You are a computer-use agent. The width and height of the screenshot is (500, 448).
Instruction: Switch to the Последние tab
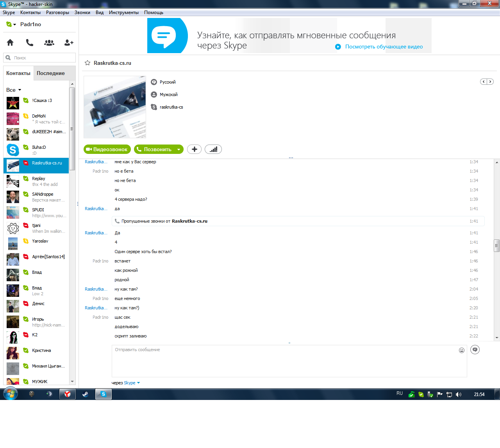[x=51, y=73]
